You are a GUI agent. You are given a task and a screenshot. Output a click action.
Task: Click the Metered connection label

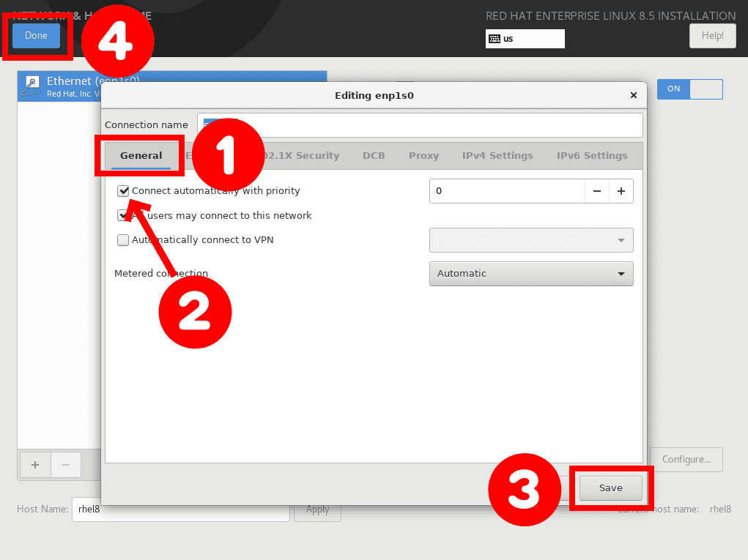tap(161, 274)
